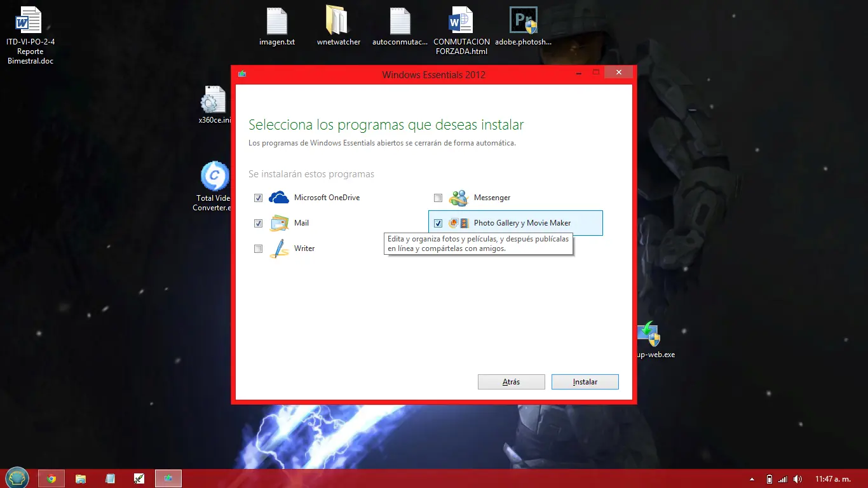
Task: Uncheck the Mail program checkbox
Action: click(x=258, y=223)
